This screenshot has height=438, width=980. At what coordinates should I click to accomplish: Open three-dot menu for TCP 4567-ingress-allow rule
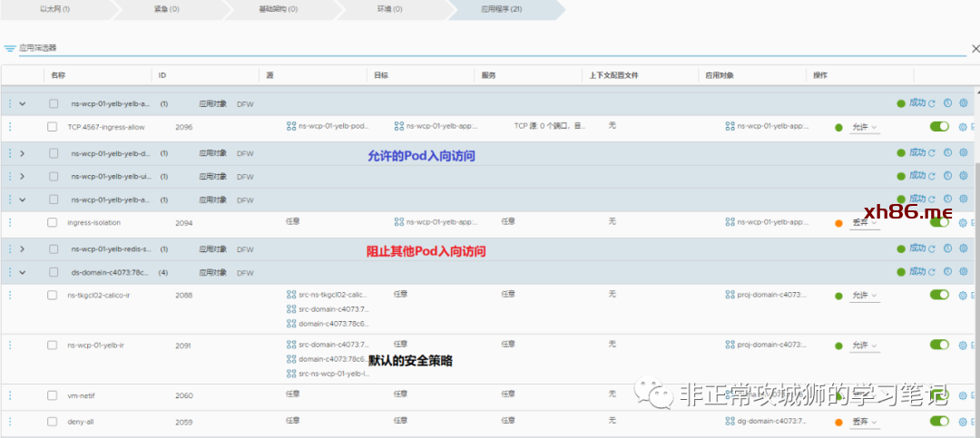pos(10,127)
